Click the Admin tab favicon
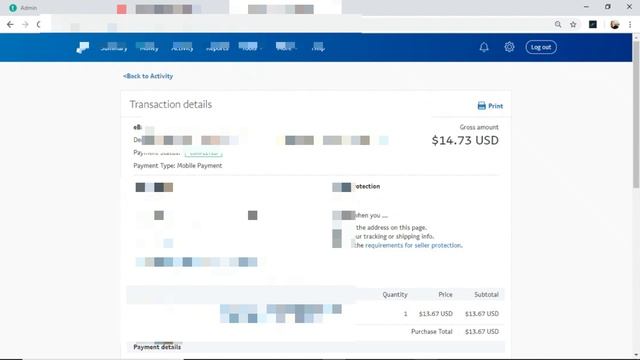Screen dimensions: 640x360 point(13,8)
